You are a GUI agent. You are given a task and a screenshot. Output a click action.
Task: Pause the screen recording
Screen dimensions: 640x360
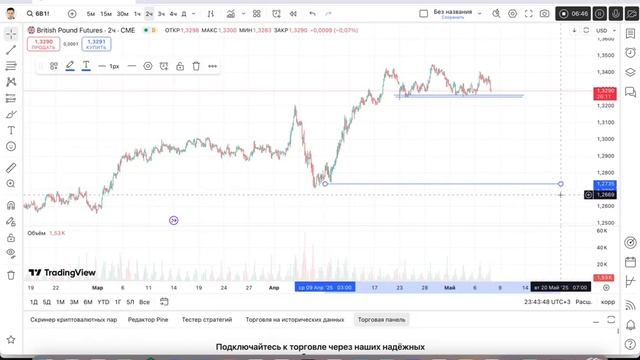[x=600, y=14]
